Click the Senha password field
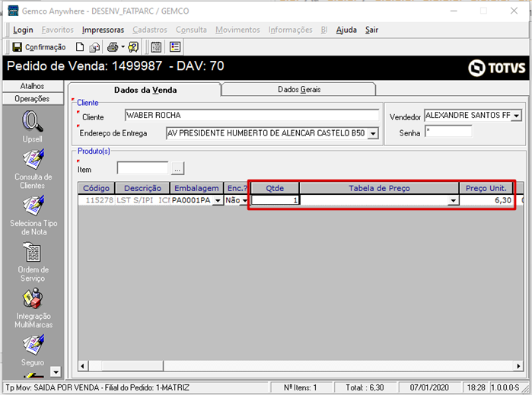This screenshot has height=395, width=532. coord(448,132)
